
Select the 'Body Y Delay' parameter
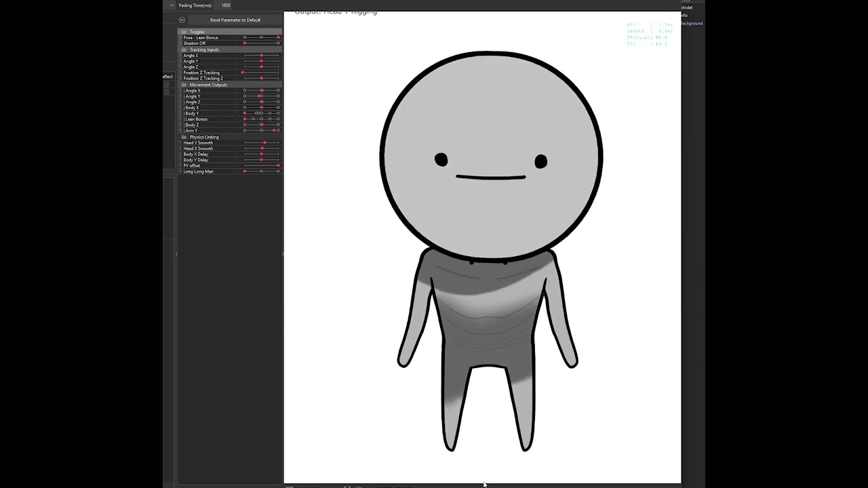(x=196, y=160)
